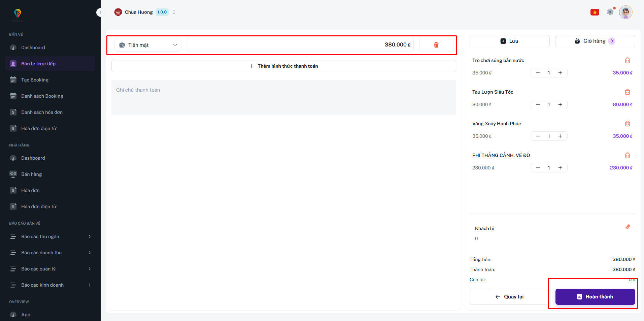Viewport: 644px width, 321px height.
Task: Open Danh sách hóa đơn page
Action: tap(42, 112)
